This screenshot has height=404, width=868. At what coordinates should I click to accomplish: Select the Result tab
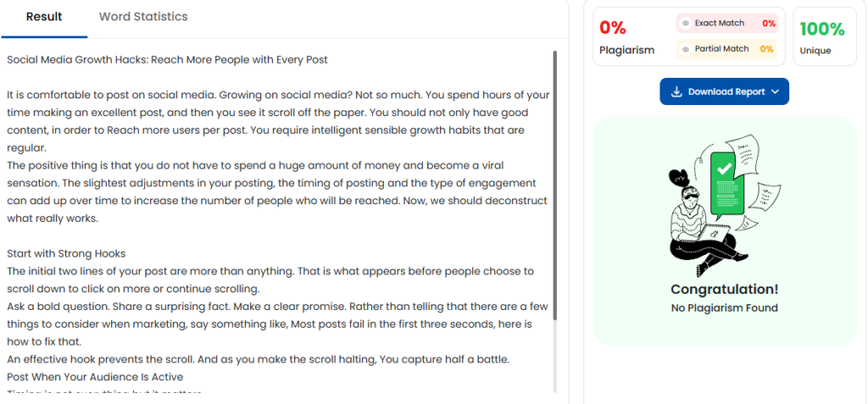[x=44, y=17]
